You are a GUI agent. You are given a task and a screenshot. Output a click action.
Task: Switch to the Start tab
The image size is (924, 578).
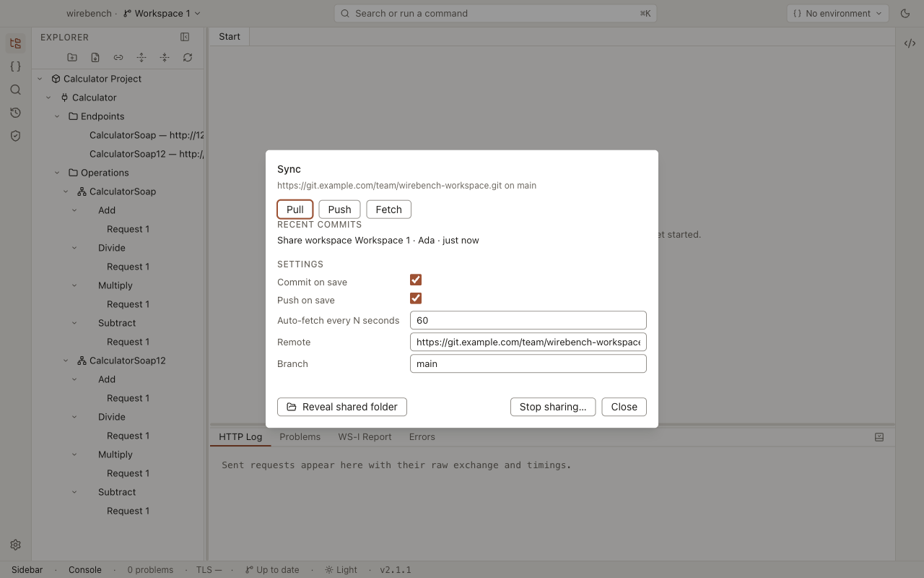click(x=230, y=37)
